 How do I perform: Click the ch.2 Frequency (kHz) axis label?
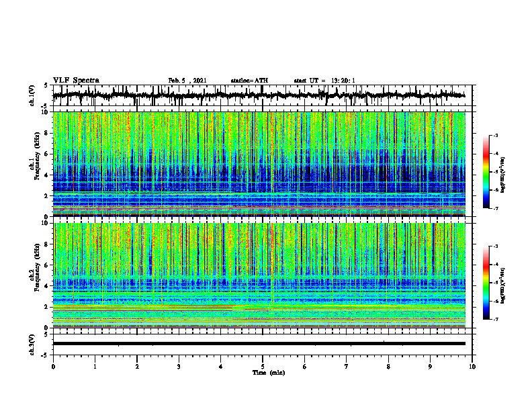35,267
